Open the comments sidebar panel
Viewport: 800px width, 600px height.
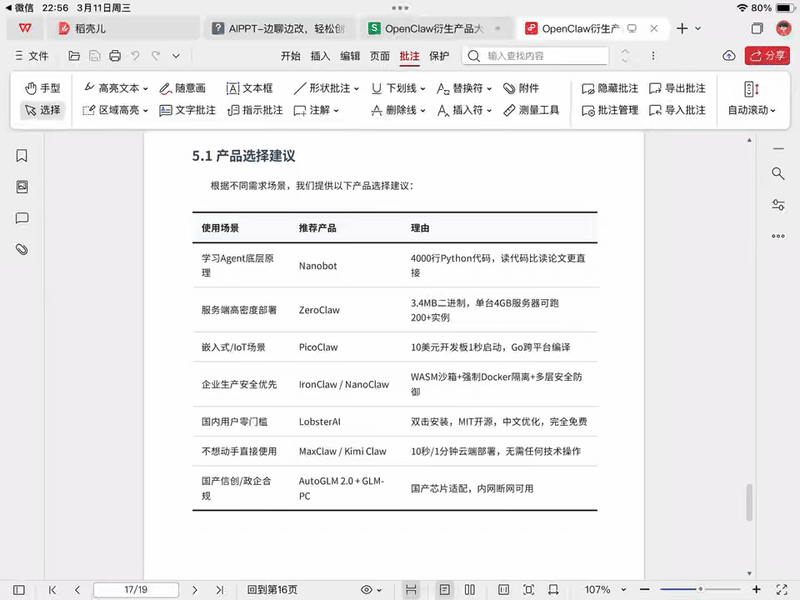[x=21, y=218]
